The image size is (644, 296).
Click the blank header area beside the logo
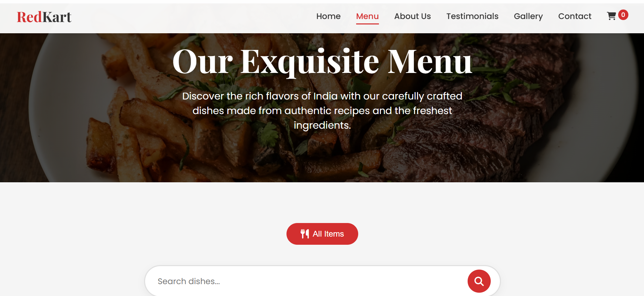click(x=190, y=17)
